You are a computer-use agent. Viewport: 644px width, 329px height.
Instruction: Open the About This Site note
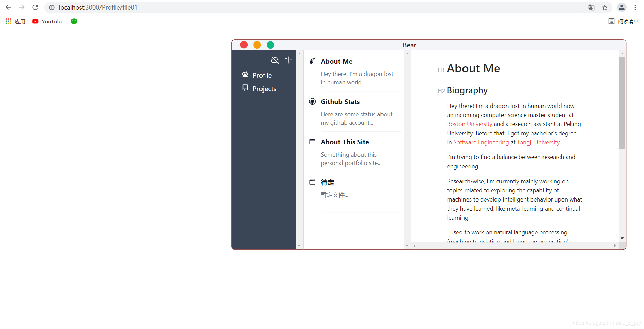(345, 142)
